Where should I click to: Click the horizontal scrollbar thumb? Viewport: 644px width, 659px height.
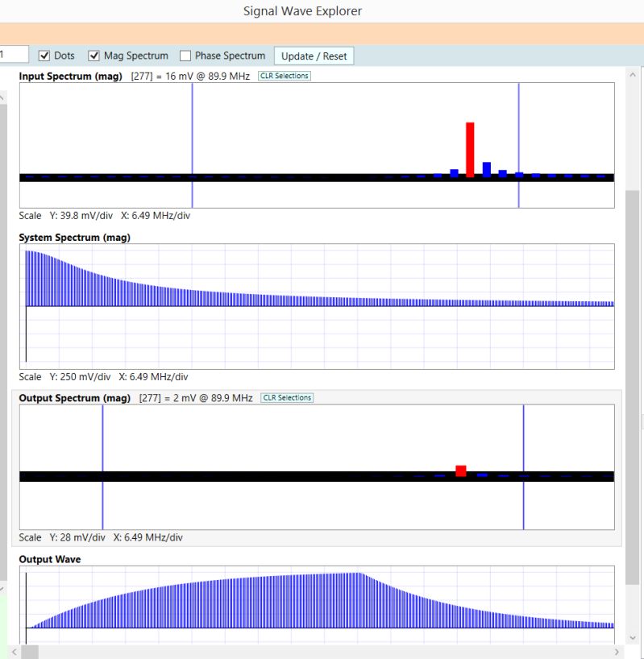[x=30, y=652]
